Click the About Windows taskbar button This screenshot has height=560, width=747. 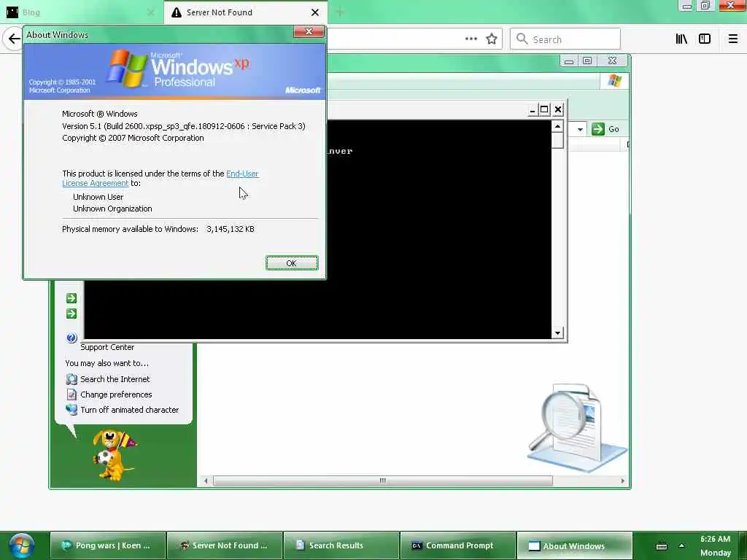(575, 545)
